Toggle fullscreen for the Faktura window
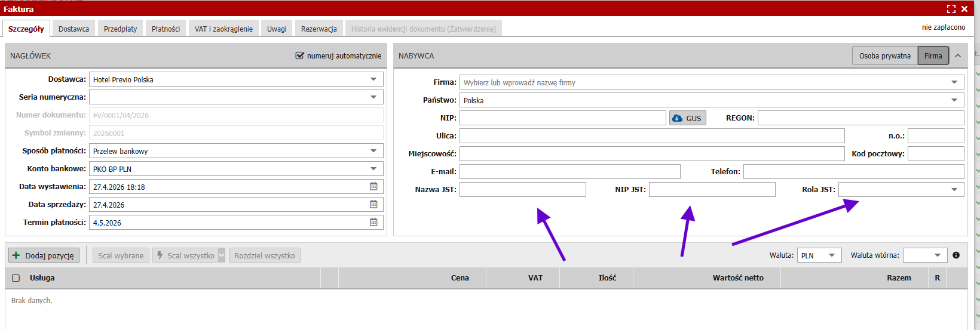The width and height of the screenshot is (980, 330). 951,9
